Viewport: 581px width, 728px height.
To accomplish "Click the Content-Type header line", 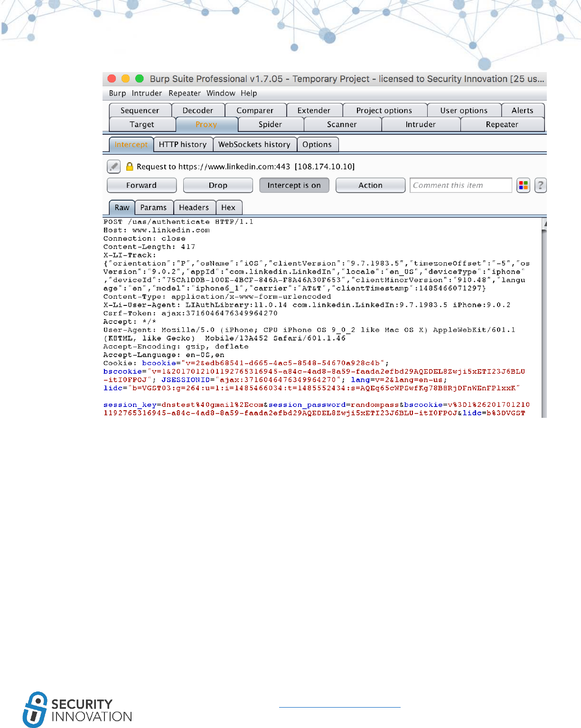I will [217, 296].
